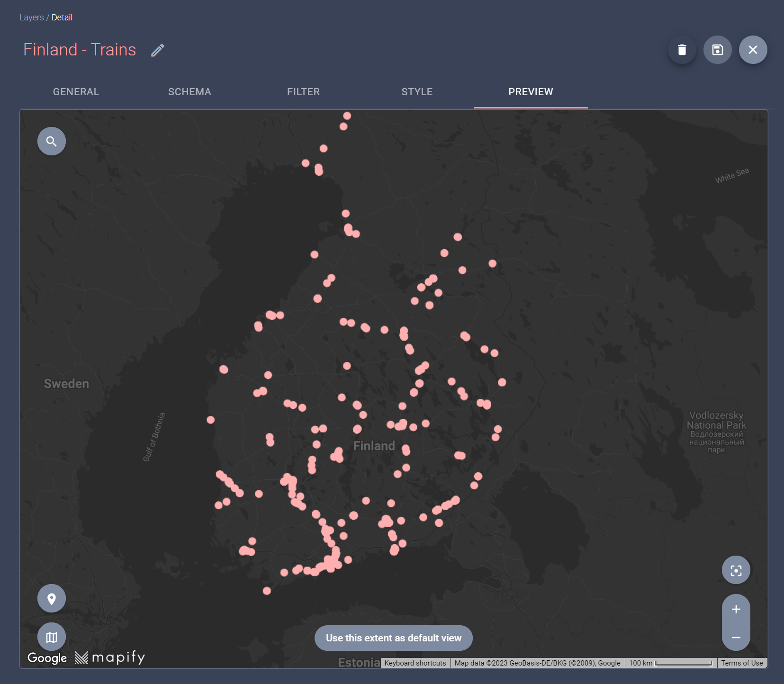Open the Keyboard shortcuts panel
The width and height of the screenshot is (784, 684).
tap(415, 663)
